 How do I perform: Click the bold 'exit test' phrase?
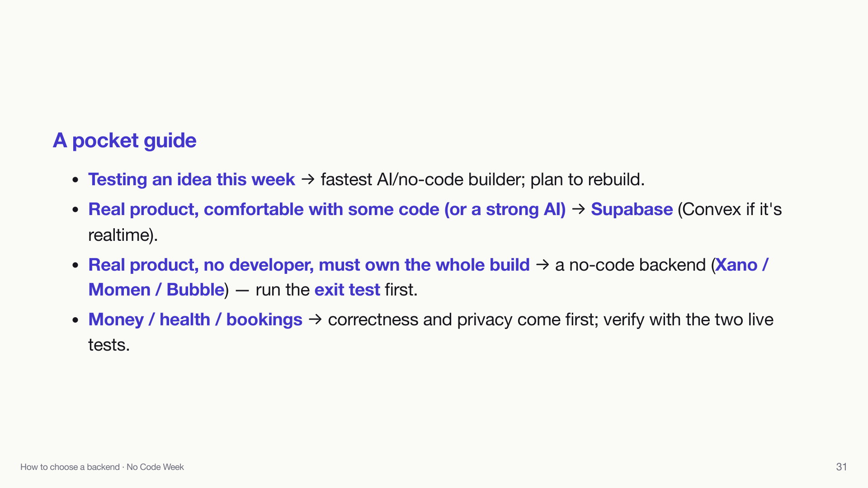[347, 290]
